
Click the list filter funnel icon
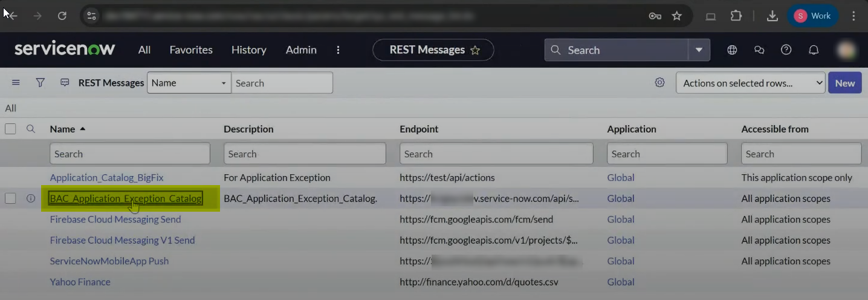tap(40, 83)
